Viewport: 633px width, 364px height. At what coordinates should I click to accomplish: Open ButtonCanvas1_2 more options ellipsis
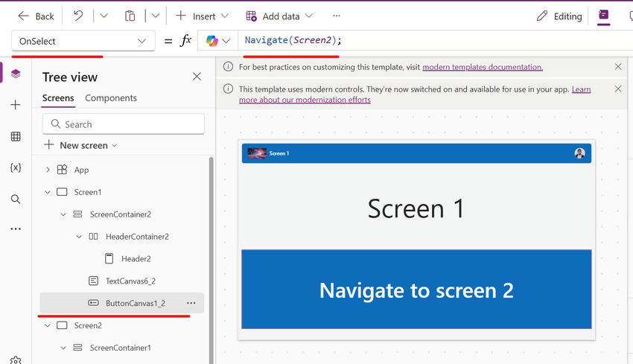click(x=191, y=303)
